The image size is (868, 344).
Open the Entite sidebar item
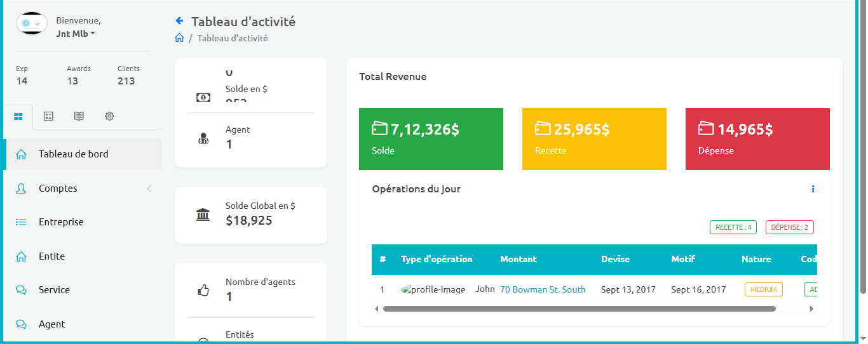51,256
